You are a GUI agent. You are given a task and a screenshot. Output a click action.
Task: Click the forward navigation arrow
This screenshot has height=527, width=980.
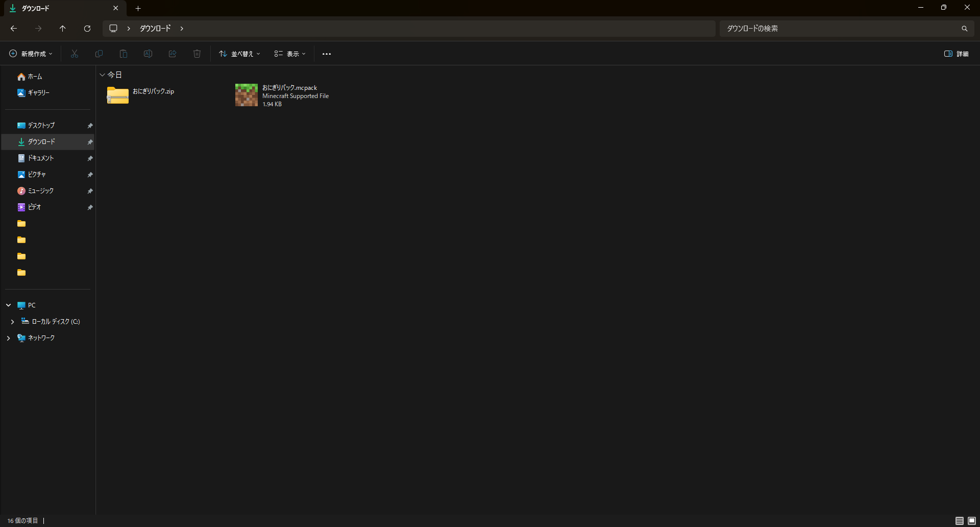38,29
